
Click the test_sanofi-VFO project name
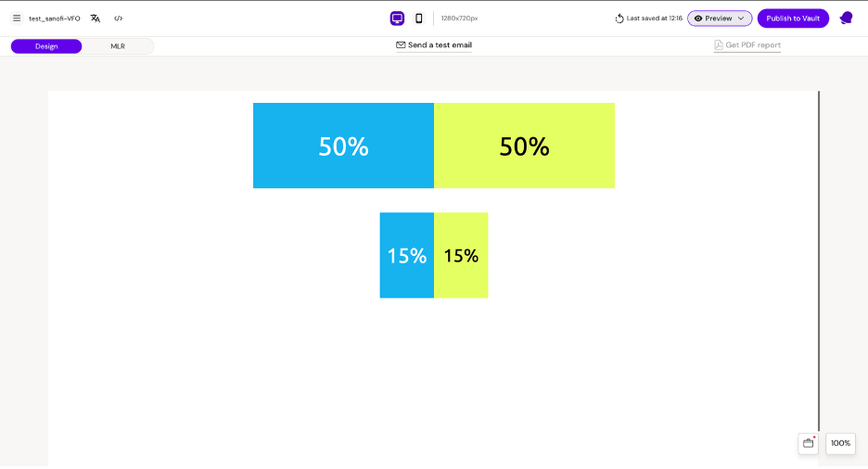(55, 19)
